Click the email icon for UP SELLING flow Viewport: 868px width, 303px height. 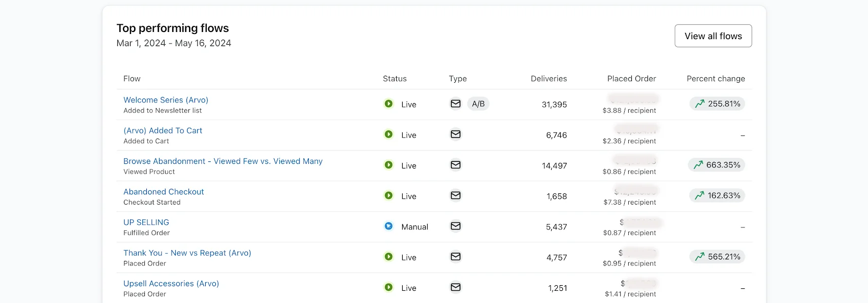pyautogui.click(x=456, y=226)
